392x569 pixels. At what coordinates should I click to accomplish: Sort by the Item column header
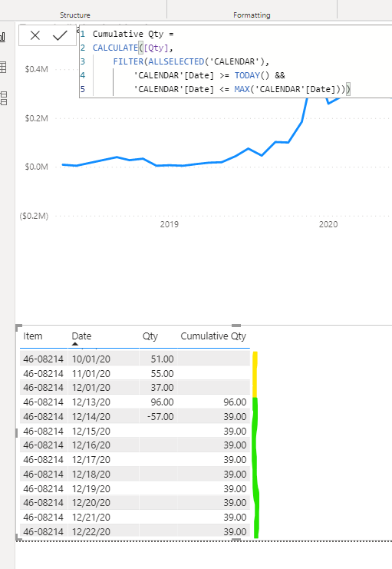pyautogui.click(x=33, y=336)
